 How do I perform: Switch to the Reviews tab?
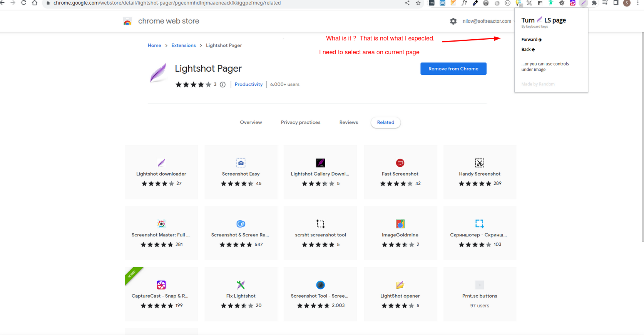[349, 122]
